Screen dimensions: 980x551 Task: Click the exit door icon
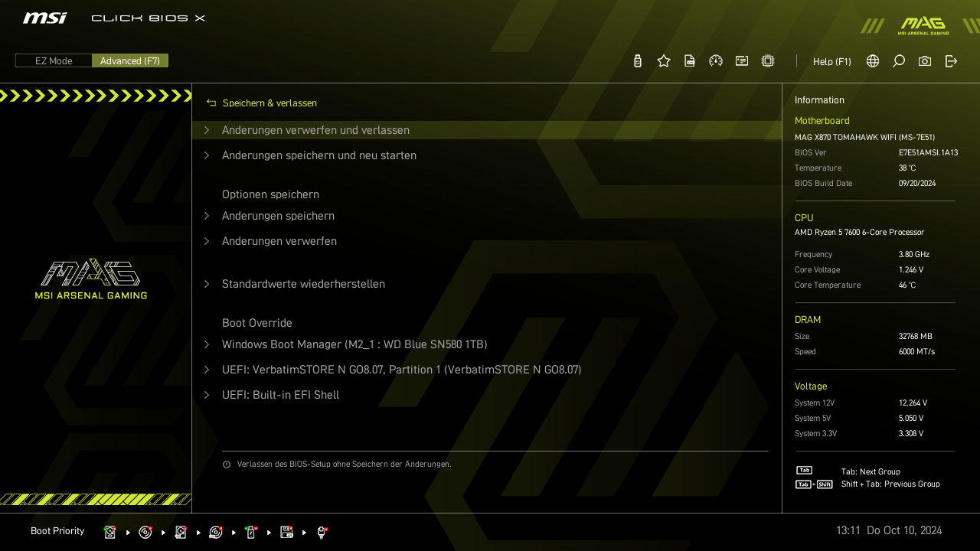click(x=951, y=61)
